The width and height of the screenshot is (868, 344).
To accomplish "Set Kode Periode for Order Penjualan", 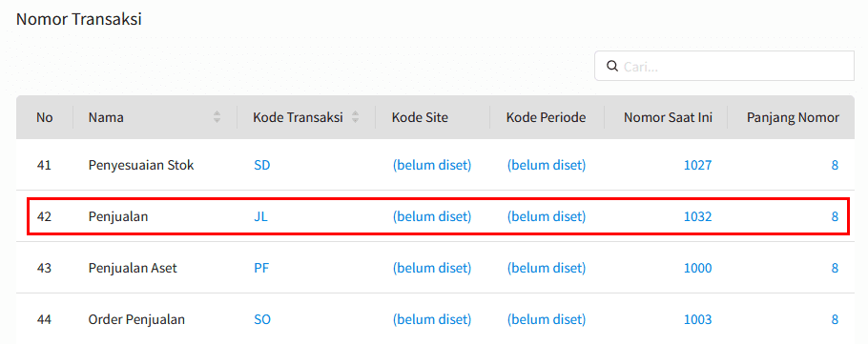I will pyautogui.click(x=547, y=319).
